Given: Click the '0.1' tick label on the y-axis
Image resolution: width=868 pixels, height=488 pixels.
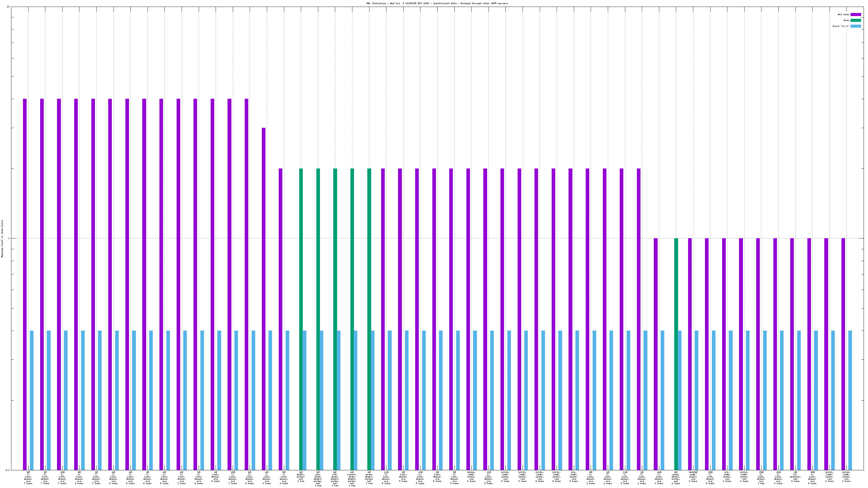Looking at the screenshot, I should [x=8, y=470].
